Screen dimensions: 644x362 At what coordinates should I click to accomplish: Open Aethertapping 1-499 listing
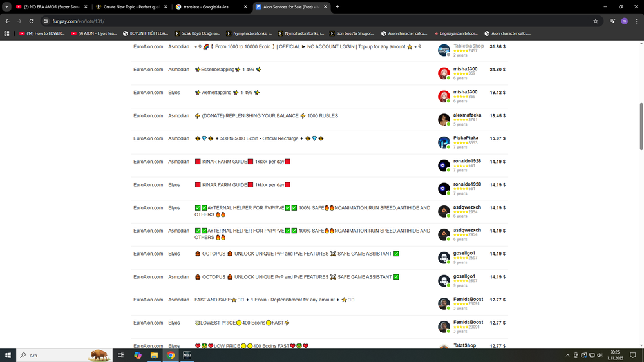227,93
